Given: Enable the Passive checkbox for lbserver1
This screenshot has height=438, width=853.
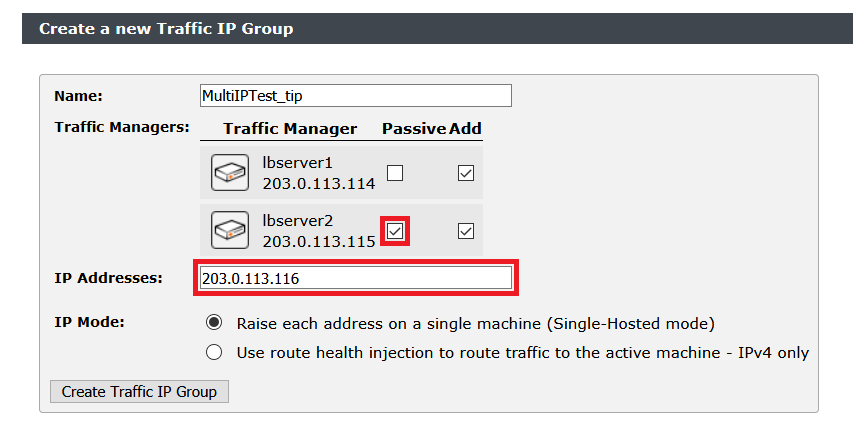Looking at the screenshot, I should (x=395, y=173).
